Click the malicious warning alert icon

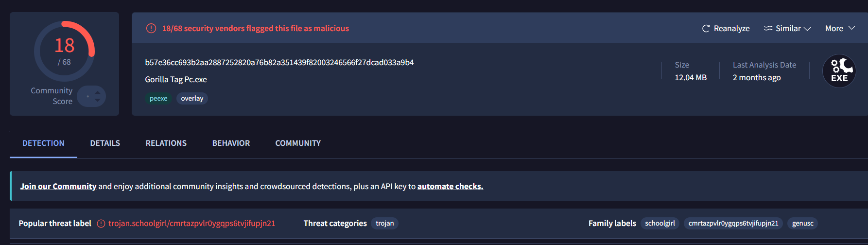point(151,28)
